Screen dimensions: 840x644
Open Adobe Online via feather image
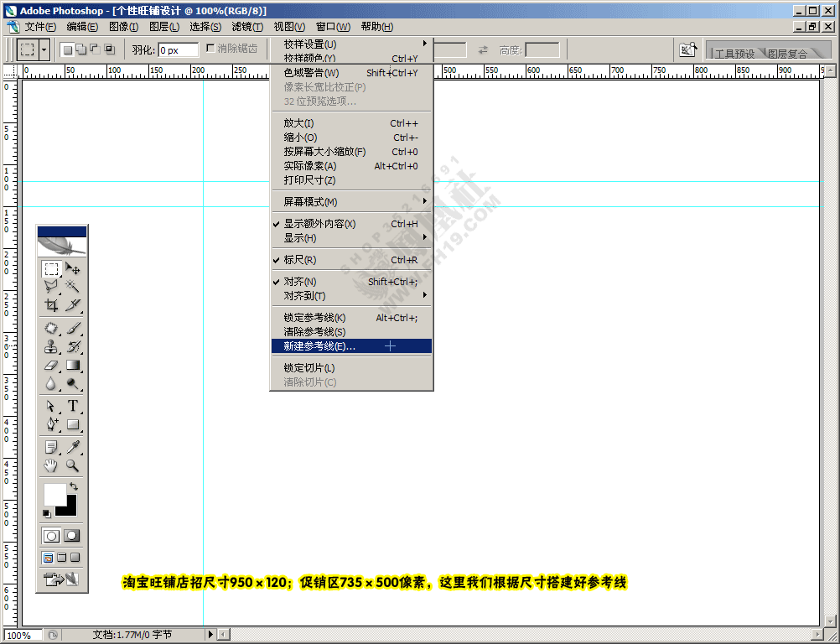62,247
